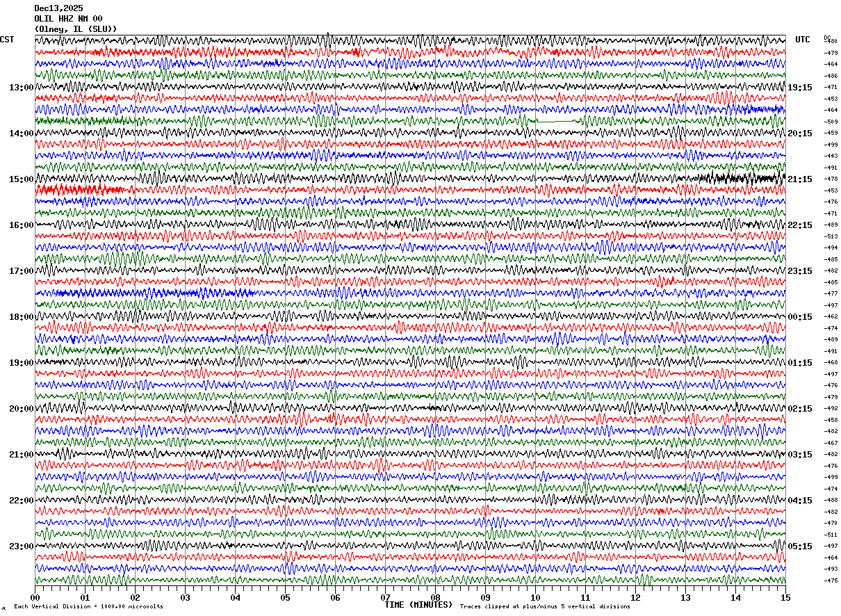
Task: Select the UTC time label "00:15"
Action: pos(800,317)
